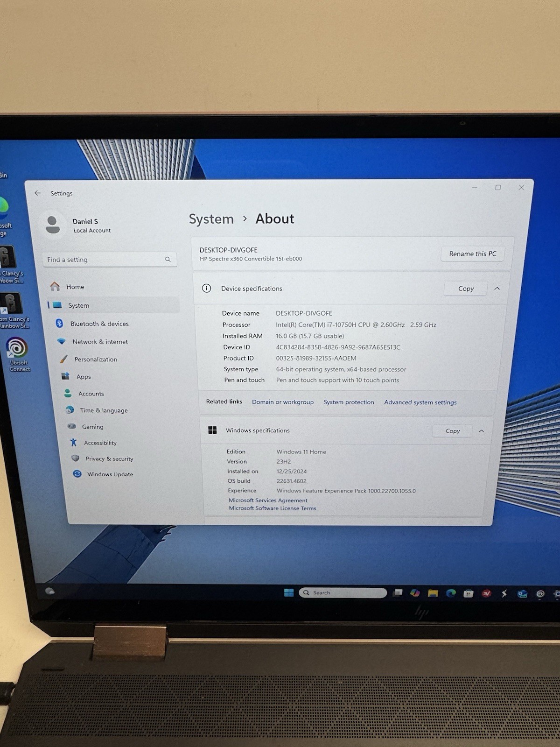The width and height of the screenshot is (560, 747).
Task: Click the Device specifications info icon
Action: point(207,289)
